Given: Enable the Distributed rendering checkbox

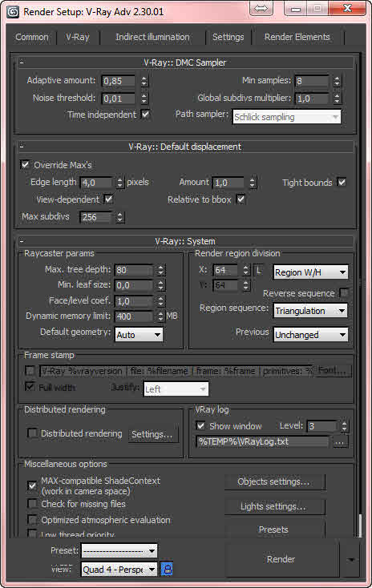Looking at the screenshot, I should (33, 433).
